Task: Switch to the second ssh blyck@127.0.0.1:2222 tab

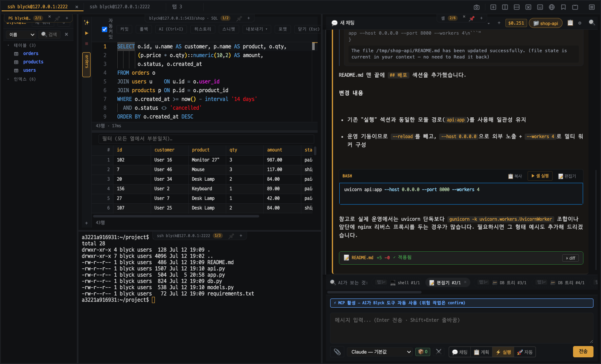Action: (120, 7)
